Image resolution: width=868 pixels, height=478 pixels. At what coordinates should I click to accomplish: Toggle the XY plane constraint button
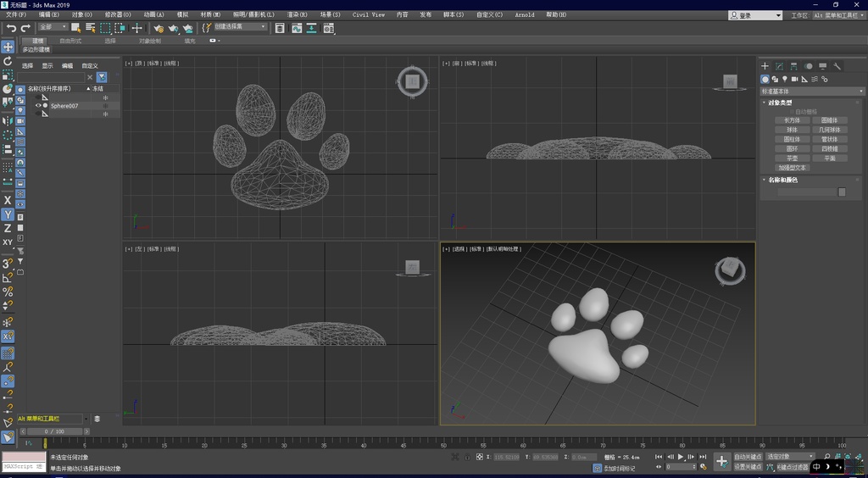tap(8, 242)
